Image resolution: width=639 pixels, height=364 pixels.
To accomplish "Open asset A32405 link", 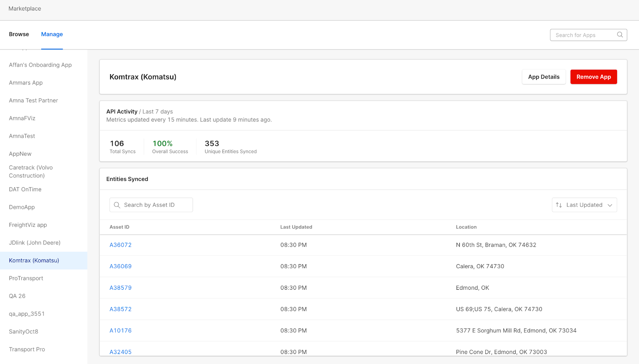I will (x=121, y=352).
